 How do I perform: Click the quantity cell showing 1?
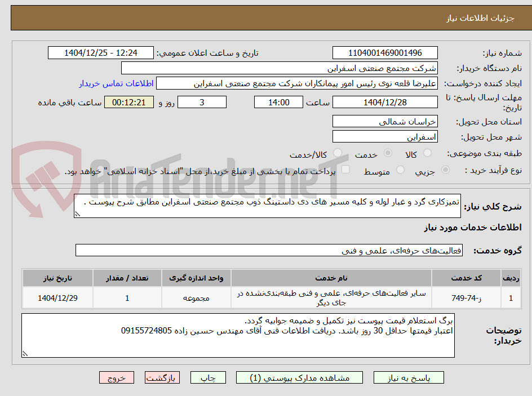pyautogui.click(x=127, y=297)
